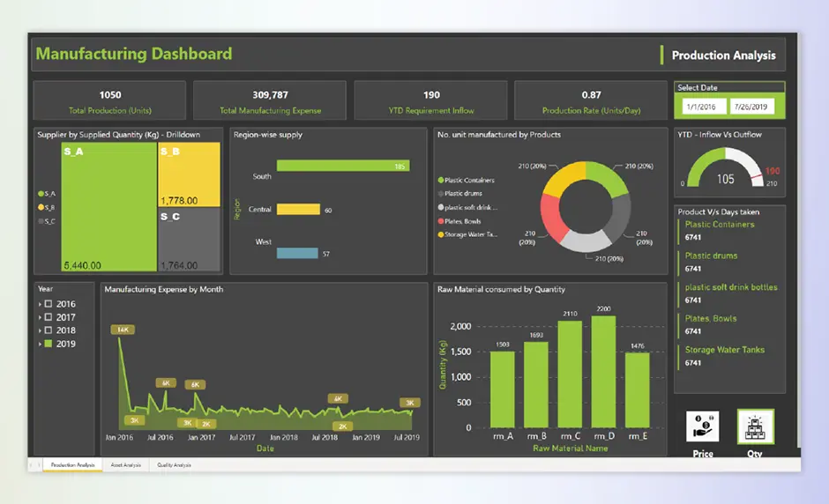Click the Price icon button

coord(702,426)
